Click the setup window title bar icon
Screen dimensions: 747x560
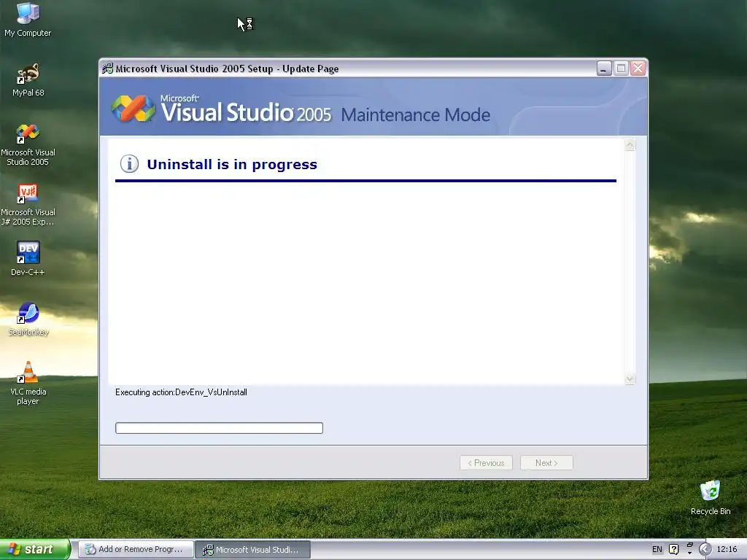[108, 69]
